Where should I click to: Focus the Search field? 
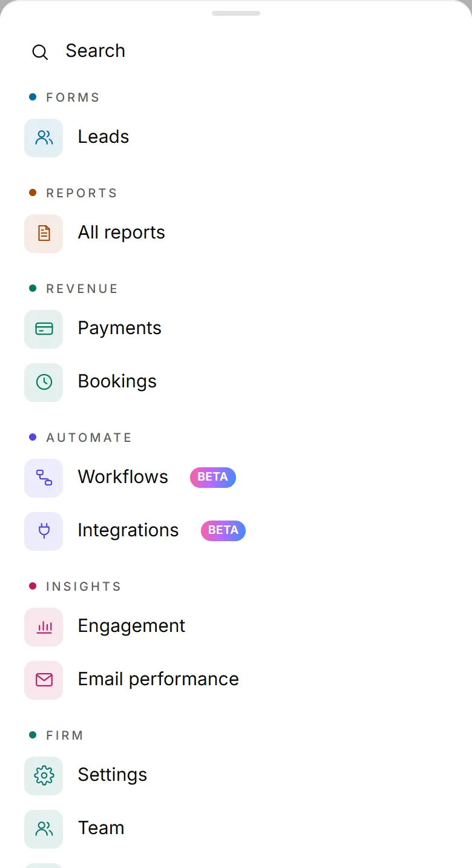236,51
